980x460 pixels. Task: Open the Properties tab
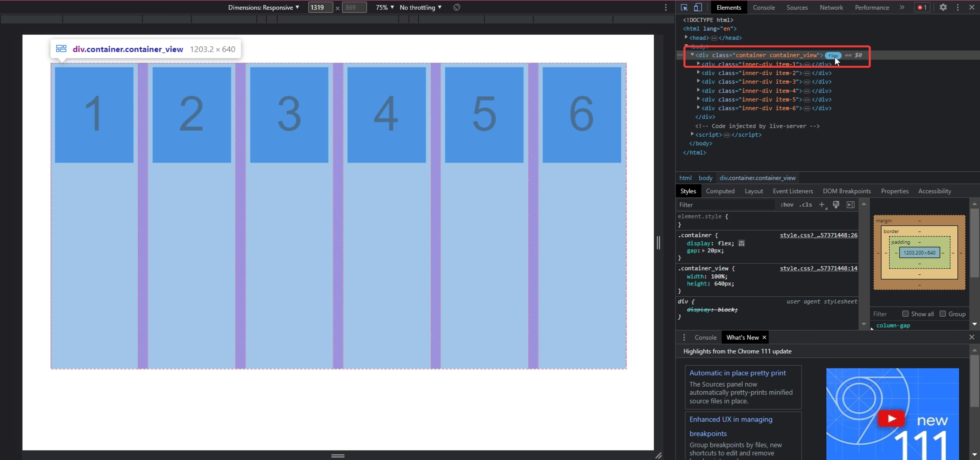[x=894, y=191]
